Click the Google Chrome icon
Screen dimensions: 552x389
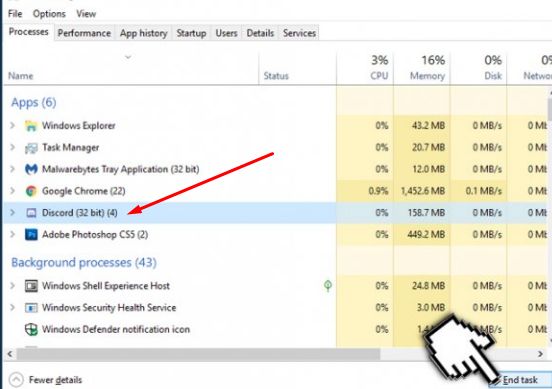pos(31,191)
